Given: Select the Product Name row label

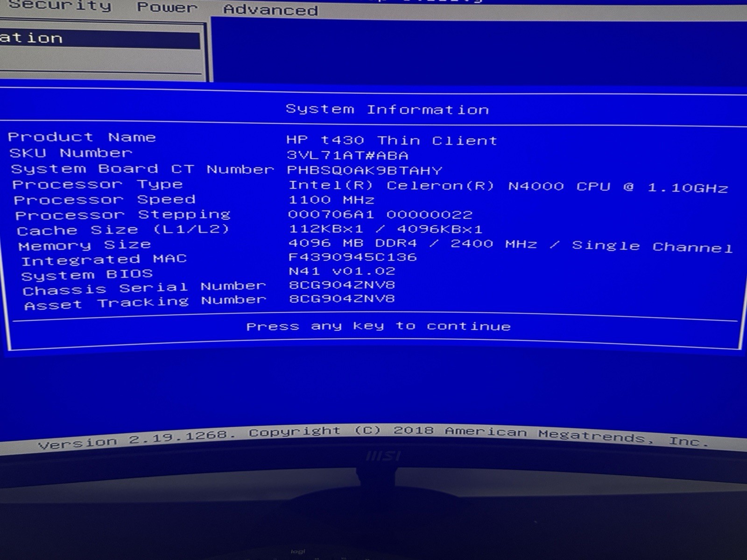Looking at the screenshot, I should (x=81, y=137).
